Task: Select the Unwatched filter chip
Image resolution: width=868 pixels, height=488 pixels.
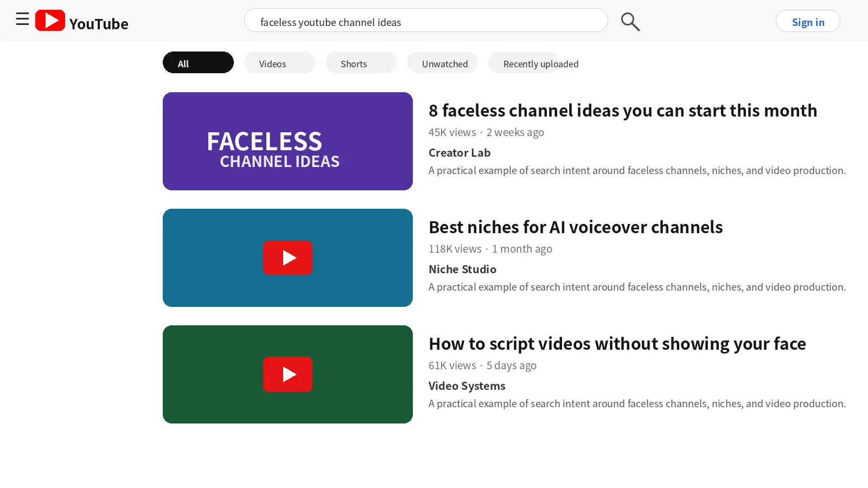Action: pos(442,62)
